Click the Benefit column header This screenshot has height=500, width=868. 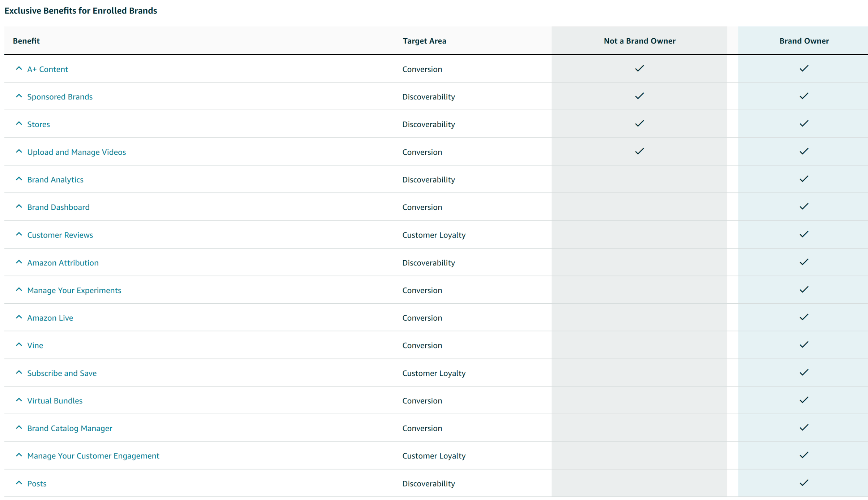pyautogui.click(x=26, y=41)
